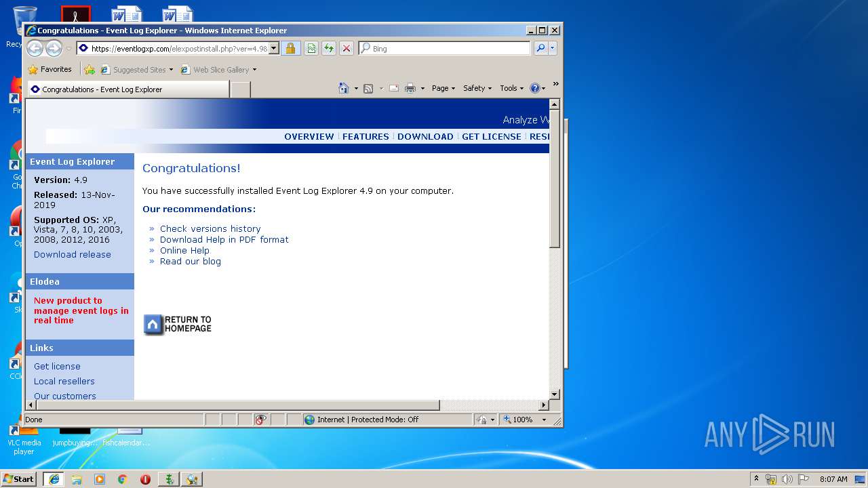Screen dimensions: 868x488
Task: Show hidden tray icons arrow
Action: coord(756,479)
